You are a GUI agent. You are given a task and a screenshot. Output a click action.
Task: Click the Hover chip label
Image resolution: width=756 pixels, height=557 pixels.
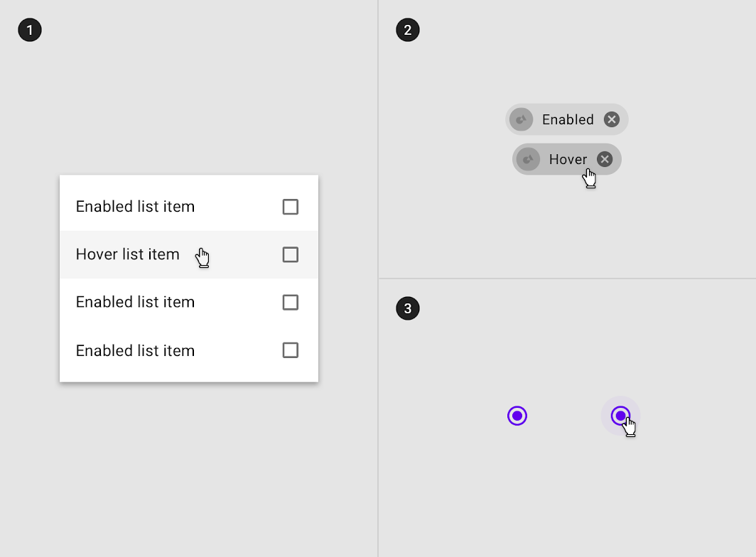tap(568, 159)
